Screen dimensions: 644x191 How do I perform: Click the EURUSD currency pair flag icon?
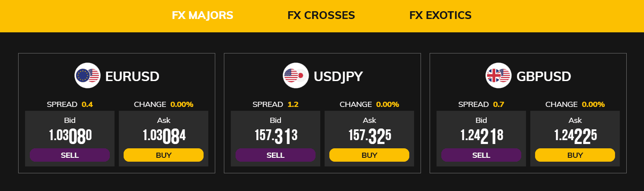click(87, 76)
